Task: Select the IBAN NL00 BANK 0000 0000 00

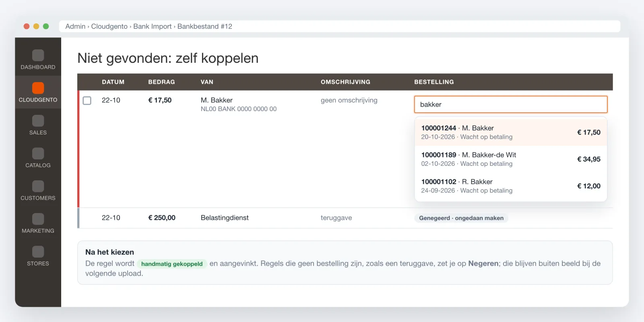Action: 239,109
